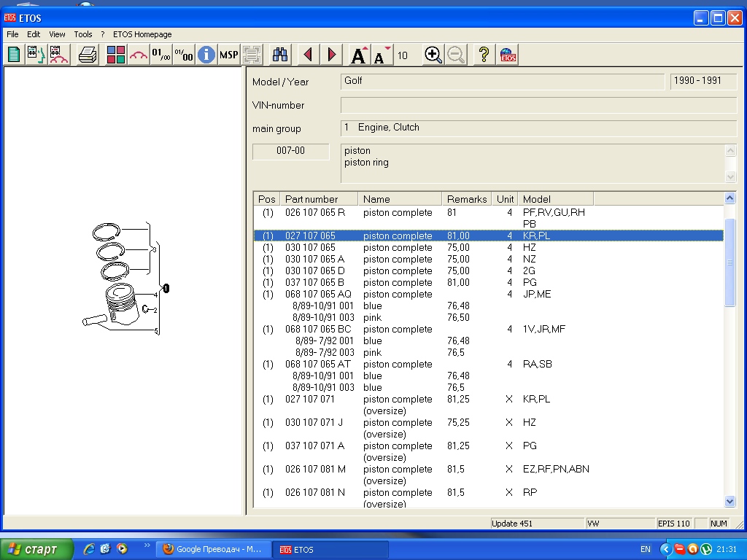Open help with the yellow question mark

483,55
